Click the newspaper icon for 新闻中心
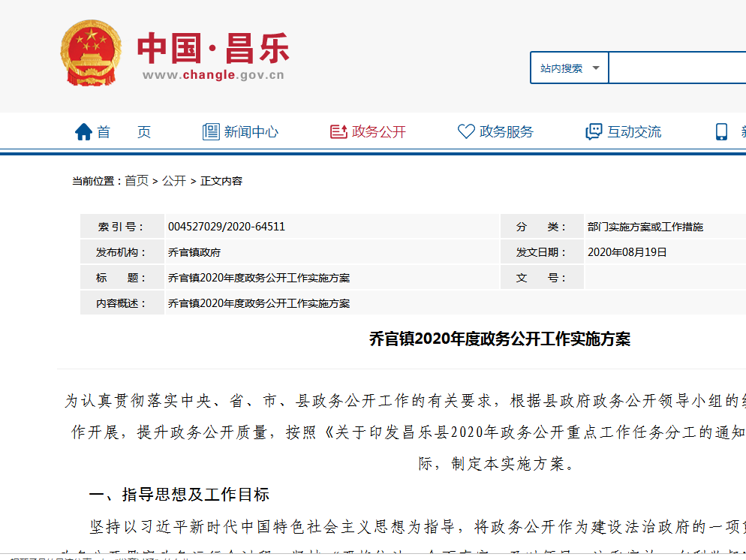The image size is (746, 560). point(211,132)
